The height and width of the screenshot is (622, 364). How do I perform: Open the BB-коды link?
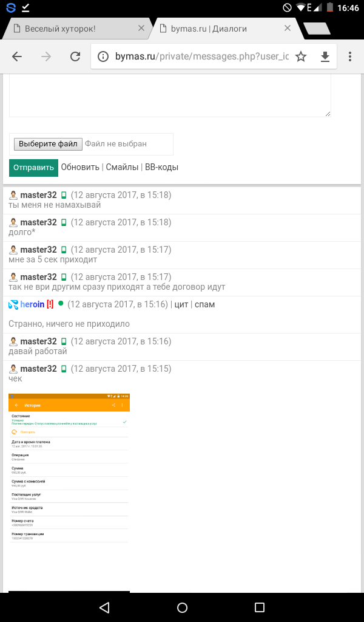[161, 167]
